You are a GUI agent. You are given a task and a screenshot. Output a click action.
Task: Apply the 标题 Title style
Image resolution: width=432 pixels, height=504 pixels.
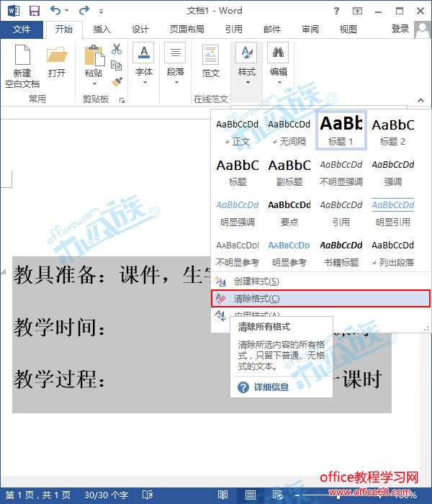click(x=237, y=172)
